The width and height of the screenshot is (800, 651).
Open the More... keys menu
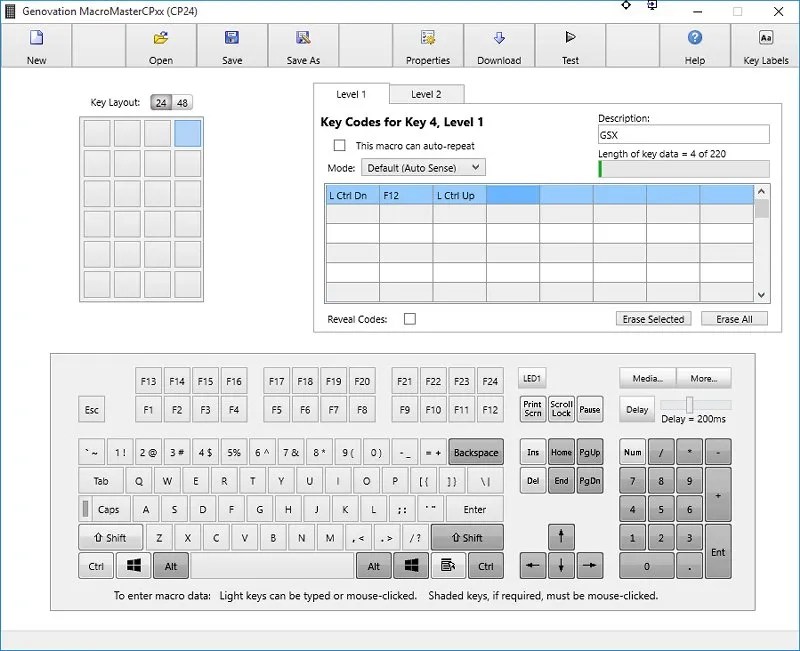point(704,378)
